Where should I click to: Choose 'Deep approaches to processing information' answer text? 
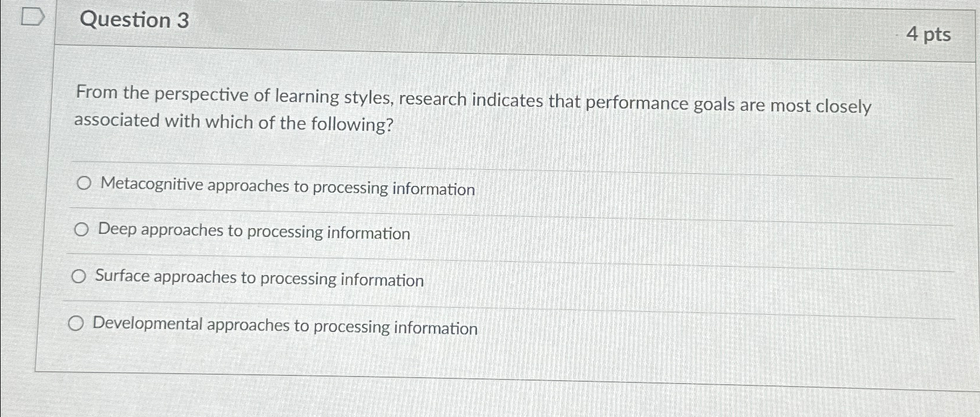253,232
